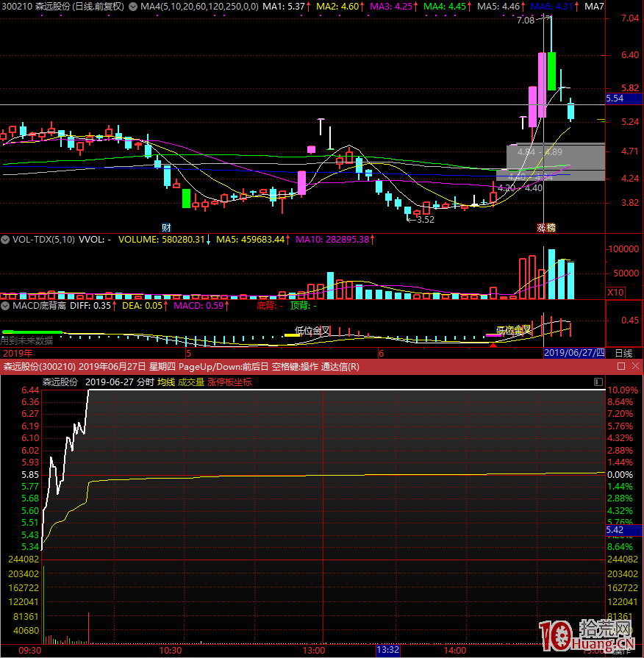644x658 pixels.
Task: Click the 13:32 time cursor marker
Action: click(387, 650)
